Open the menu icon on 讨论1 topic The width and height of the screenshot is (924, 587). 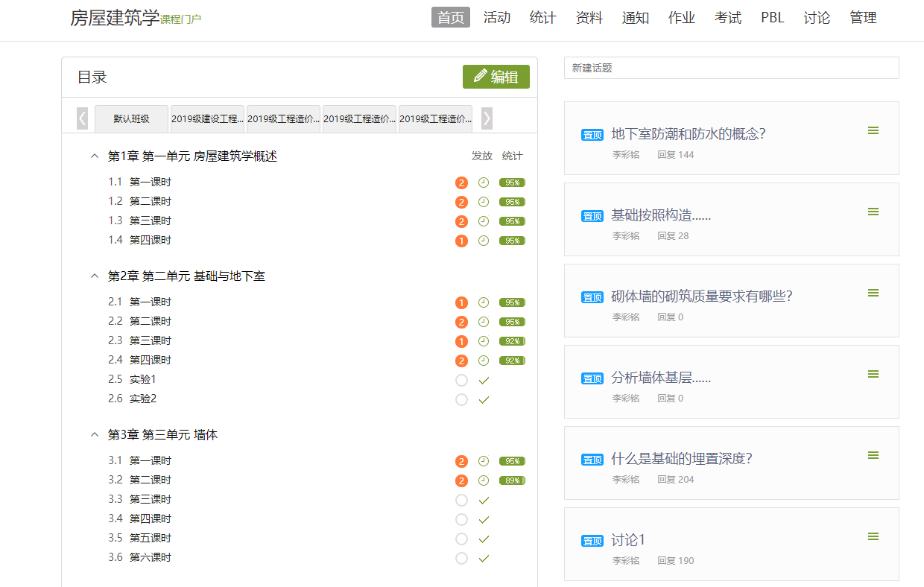point(873,536)
